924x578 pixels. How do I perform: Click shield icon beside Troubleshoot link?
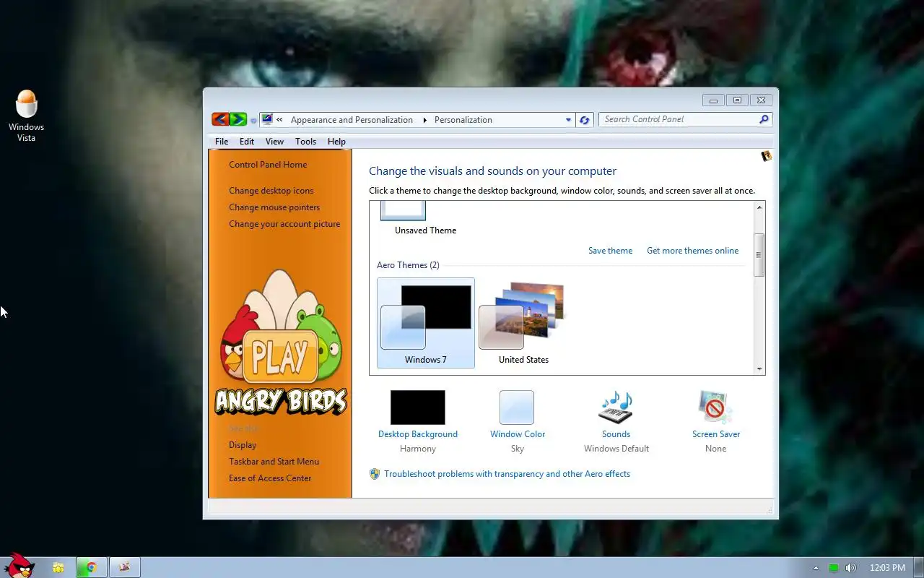[x=375, y=474]
